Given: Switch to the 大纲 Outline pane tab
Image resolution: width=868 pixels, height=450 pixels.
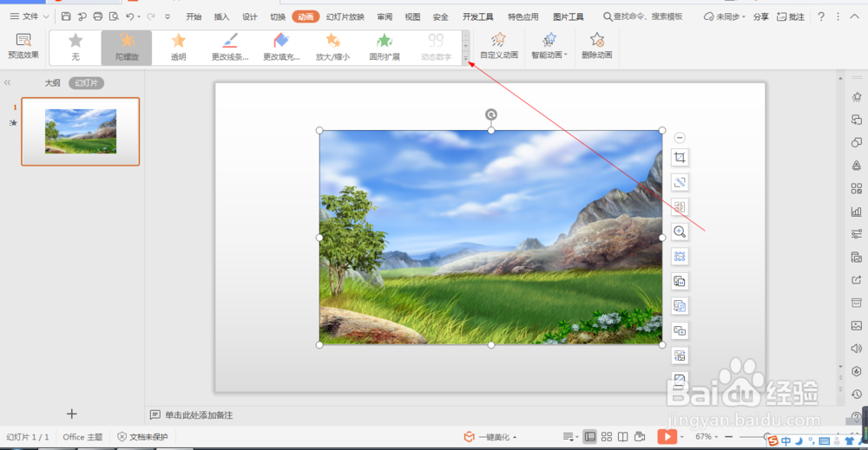Looking at the screenshot, I should [53, 83].
